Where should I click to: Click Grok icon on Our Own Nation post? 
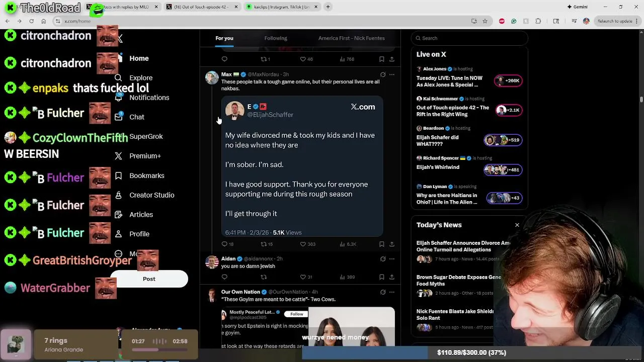[383, 292]
